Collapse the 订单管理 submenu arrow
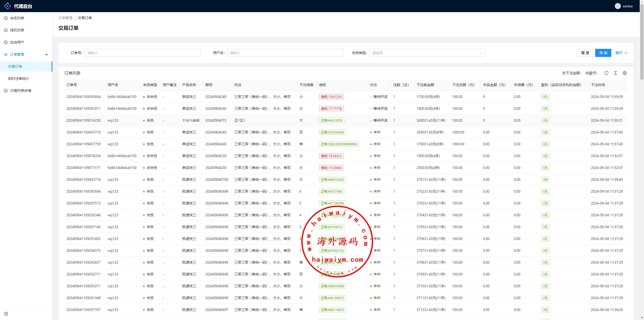Viewport: 644px width, 320px height. 46,54
